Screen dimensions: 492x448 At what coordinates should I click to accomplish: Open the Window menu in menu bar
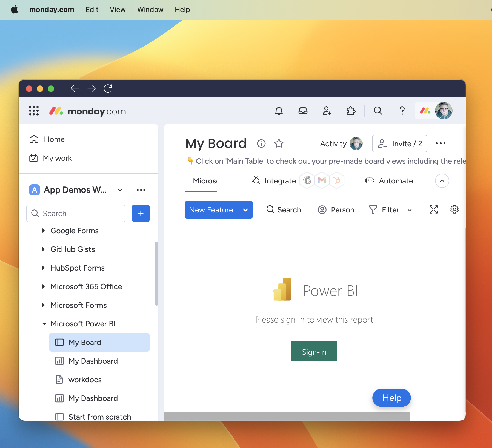(x=150, y=10)
